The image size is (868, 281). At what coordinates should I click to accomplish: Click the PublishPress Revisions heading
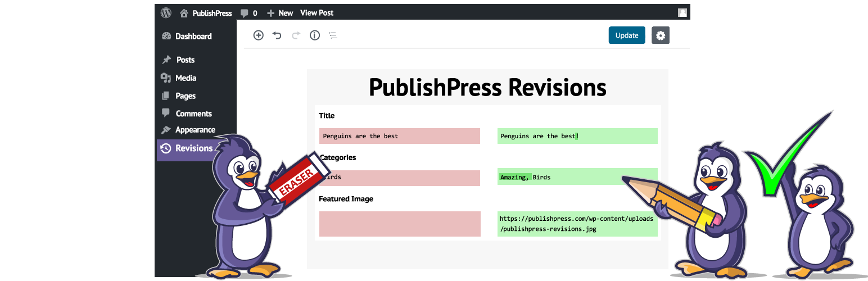487,87
